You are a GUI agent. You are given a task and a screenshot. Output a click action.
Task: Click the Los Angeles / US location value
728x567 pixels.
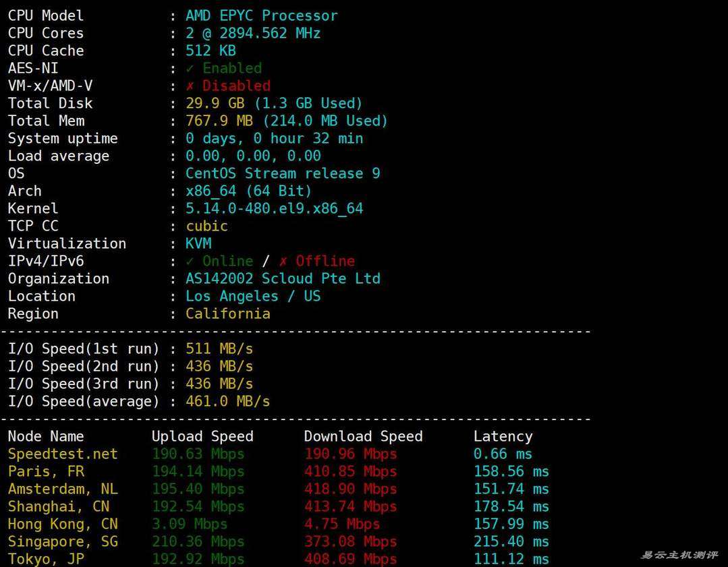pos(253,296)
